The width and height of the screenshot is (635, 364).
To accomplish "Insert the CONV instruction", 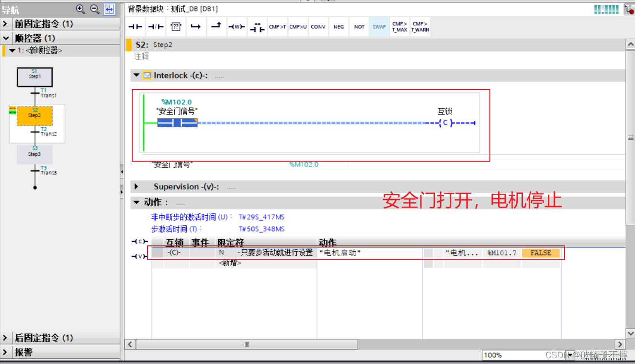I will [318, 27].
